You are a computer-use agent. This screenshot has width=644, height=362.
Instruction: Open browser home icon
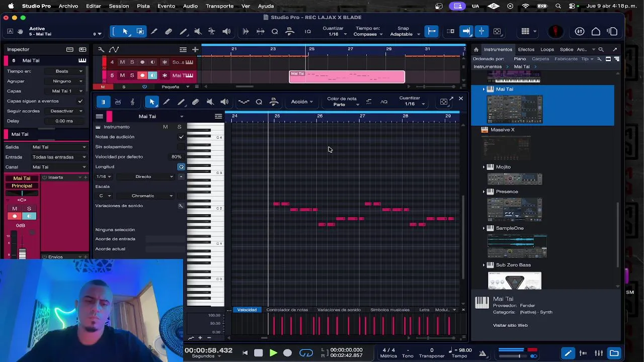[x=476, y=49]
